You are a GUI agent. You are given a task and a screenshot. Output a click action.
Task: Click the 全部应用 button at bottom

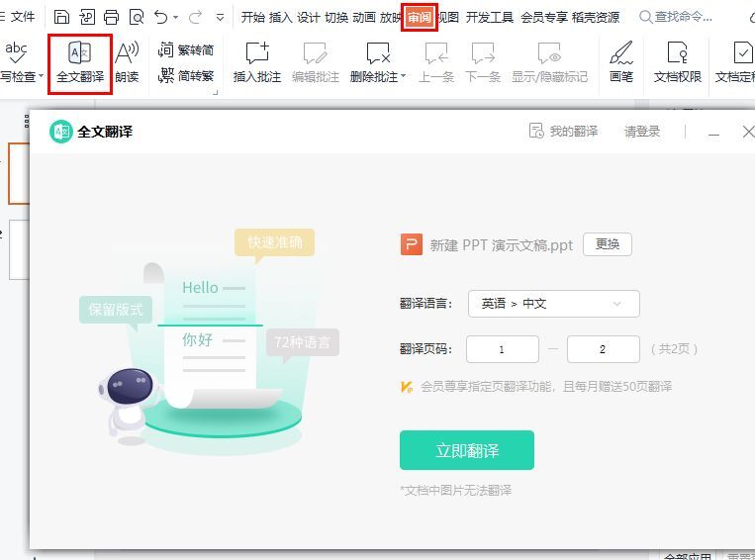[688, 556]
